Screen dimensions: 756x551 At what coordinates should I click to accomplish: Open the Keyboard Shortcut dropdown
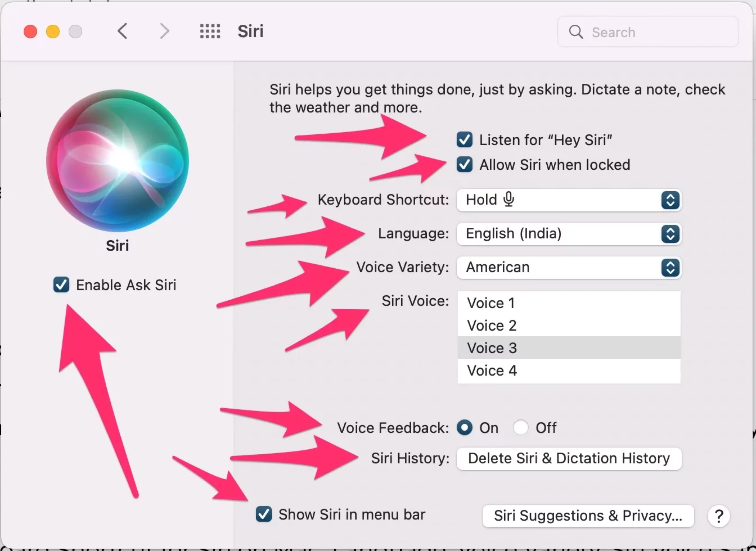click(x=569, y=200)
